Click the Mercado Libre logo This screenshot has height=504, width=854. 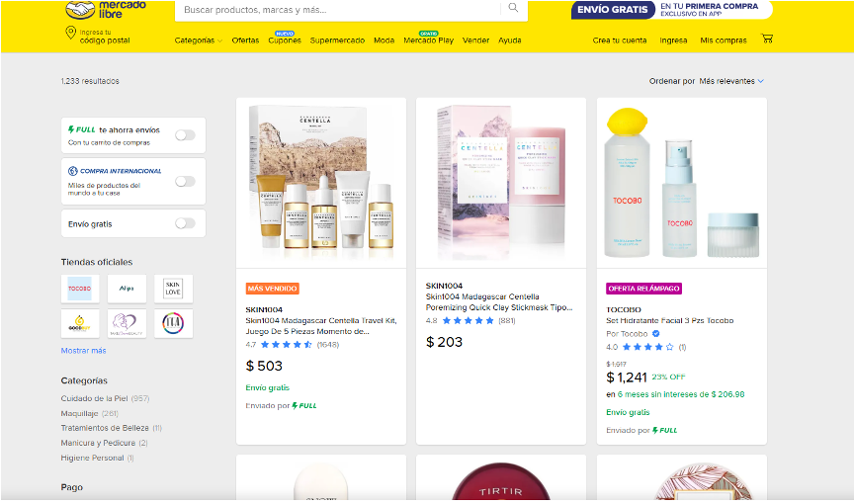click(x=106, y=9)
